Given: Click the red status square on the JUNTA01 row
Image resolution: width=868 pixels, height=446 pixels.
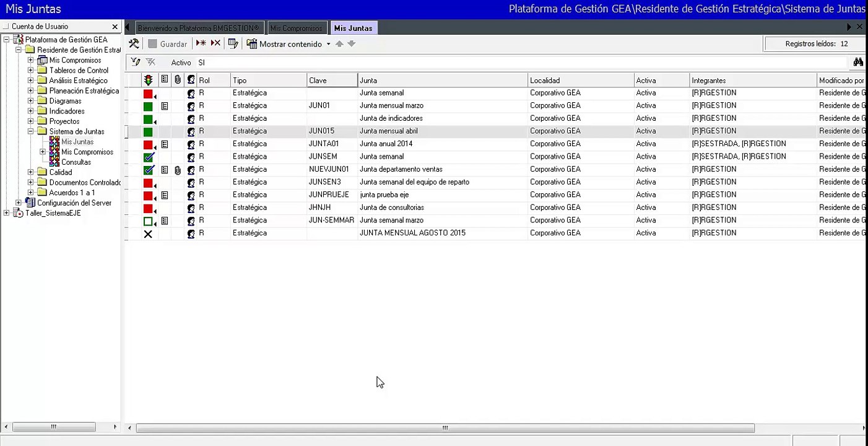Looking at the screenshot, I should click(x=148, y=144).
